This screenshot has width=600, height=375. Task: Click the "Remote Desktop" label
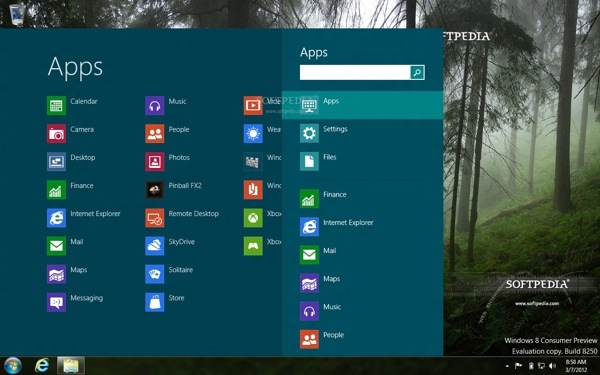pyautogui.click(x=194, y=214)
